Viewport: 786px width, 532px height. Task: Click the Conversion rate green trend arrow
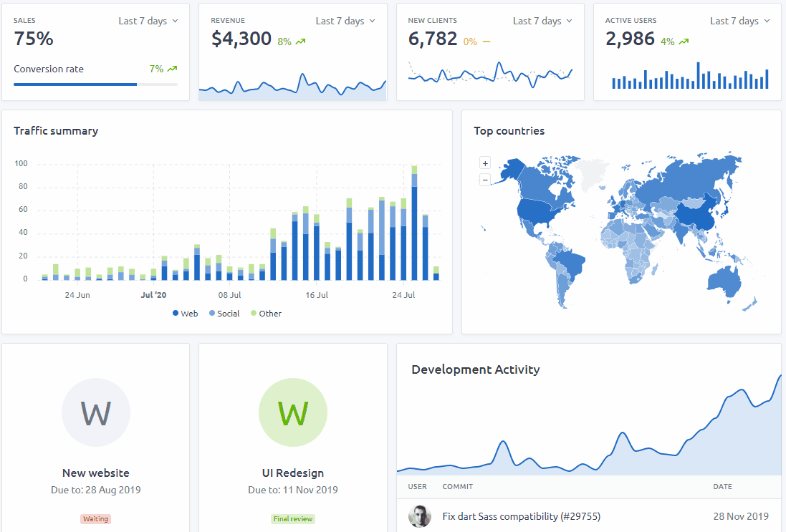[172, 69]
